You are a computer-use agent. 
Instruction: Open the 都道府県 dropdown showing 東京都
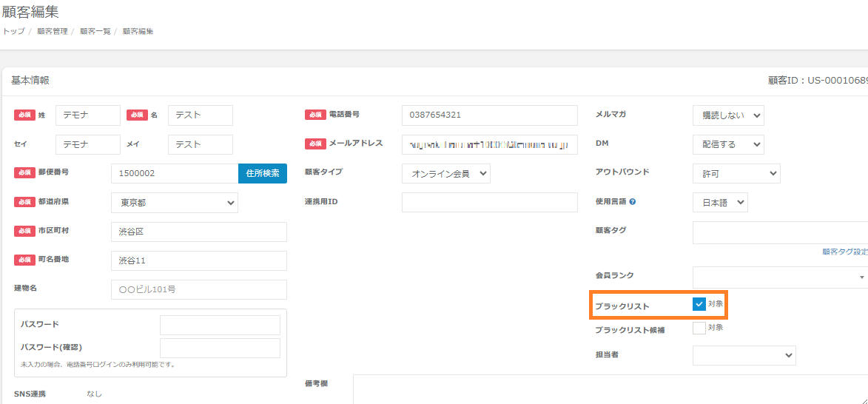[x=175, y=203]
